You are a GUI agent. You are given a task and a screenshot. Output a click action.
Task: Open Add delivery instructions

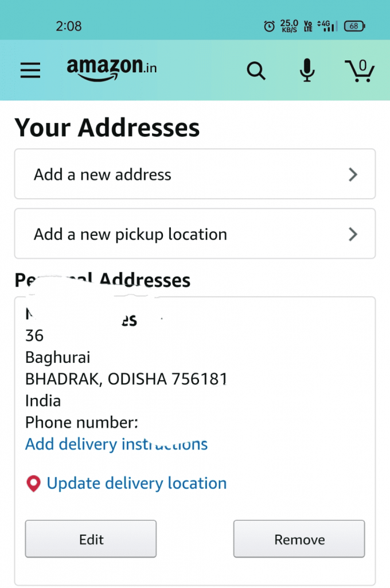116,444
